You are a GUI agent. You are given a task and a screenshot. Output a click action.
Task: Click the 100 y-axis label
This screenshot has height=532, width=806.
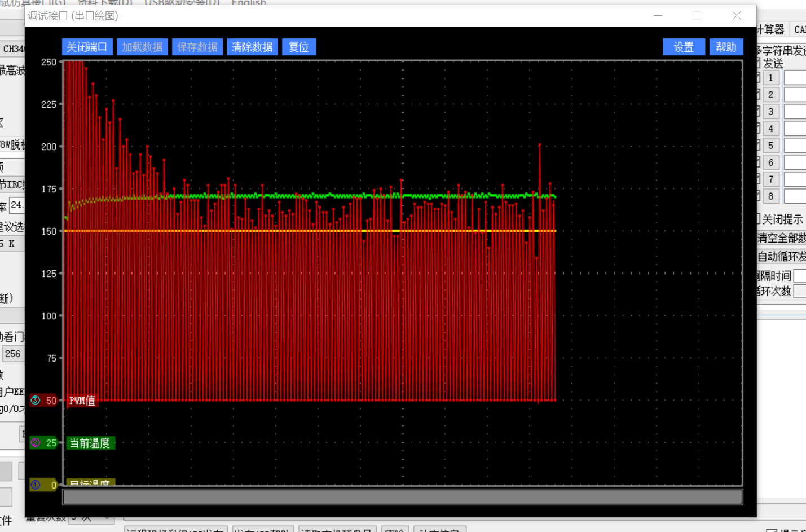49,316
